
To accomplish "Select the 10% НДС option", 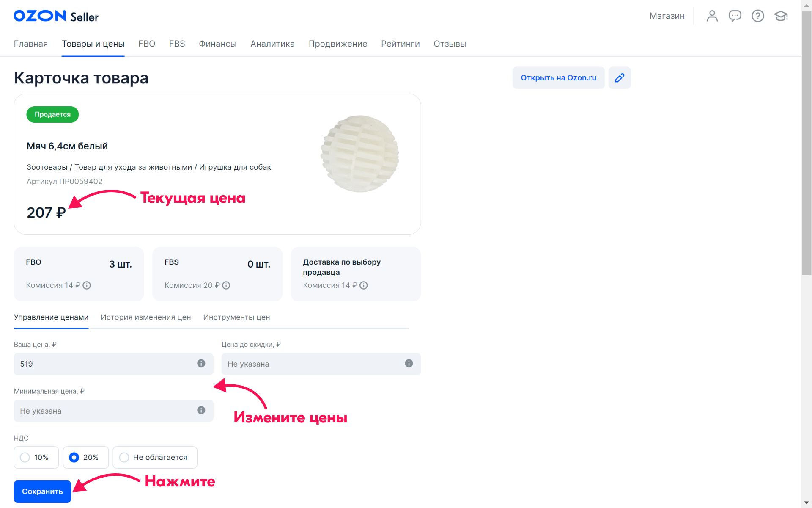I will point(36,457).
